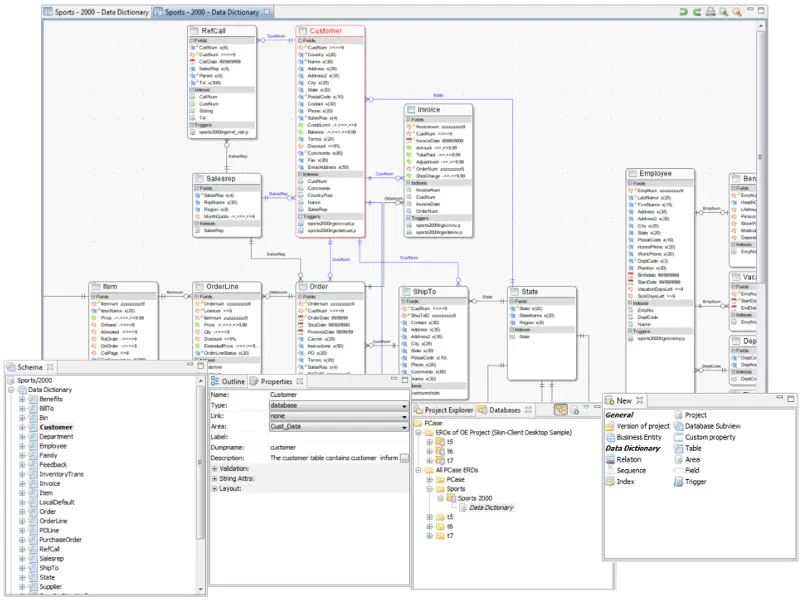
Task: Create a new Trigger
Action: point(690,481)
